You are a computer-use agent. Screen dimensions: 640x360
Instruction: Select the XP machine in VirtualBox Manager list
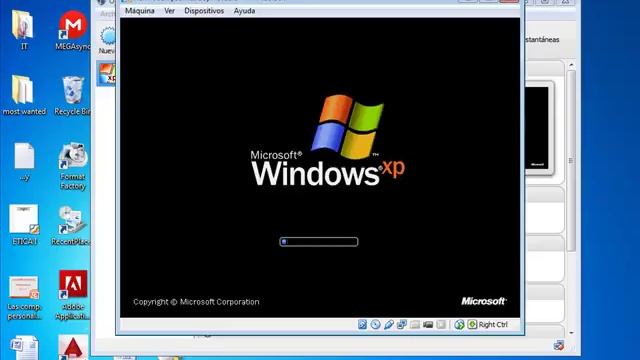pos(107,74)
